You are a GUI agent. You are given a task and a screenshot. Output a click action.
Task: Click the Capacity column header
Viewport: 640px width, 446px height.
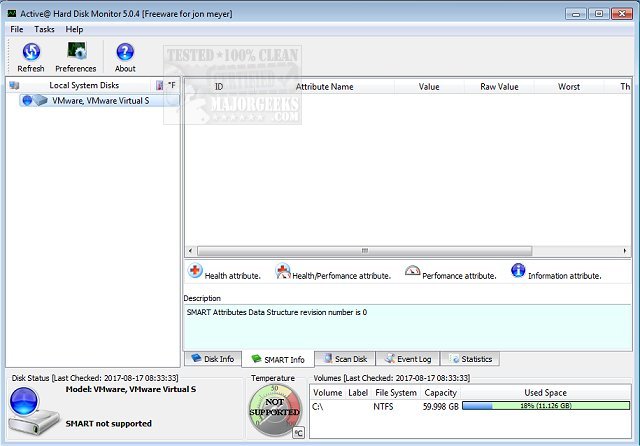click(x=440, y=393)
